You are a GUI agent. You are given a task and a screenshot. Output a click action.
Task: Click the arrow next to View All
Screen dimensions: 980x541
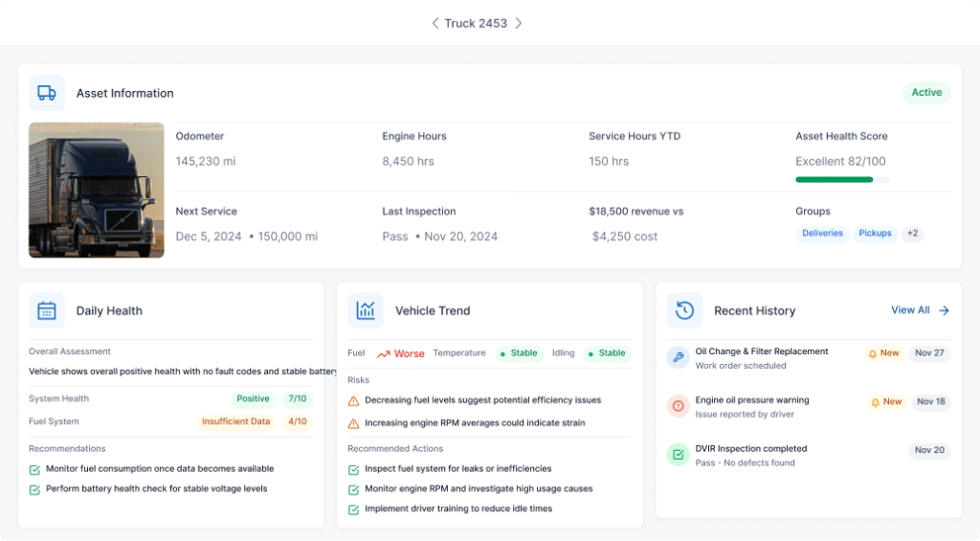944,310
